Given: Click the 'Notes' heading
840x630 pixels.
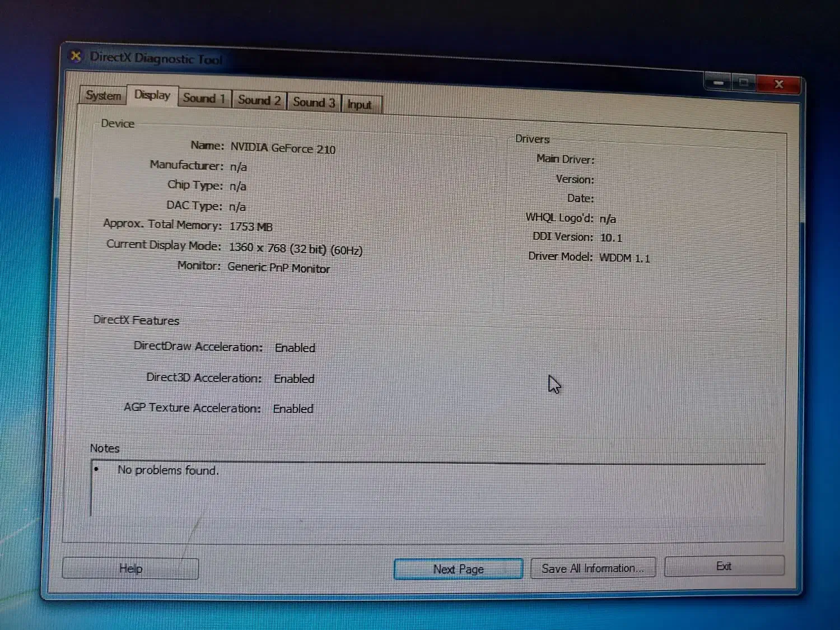Looking at the screenshot, I should [x=105, y=448].
